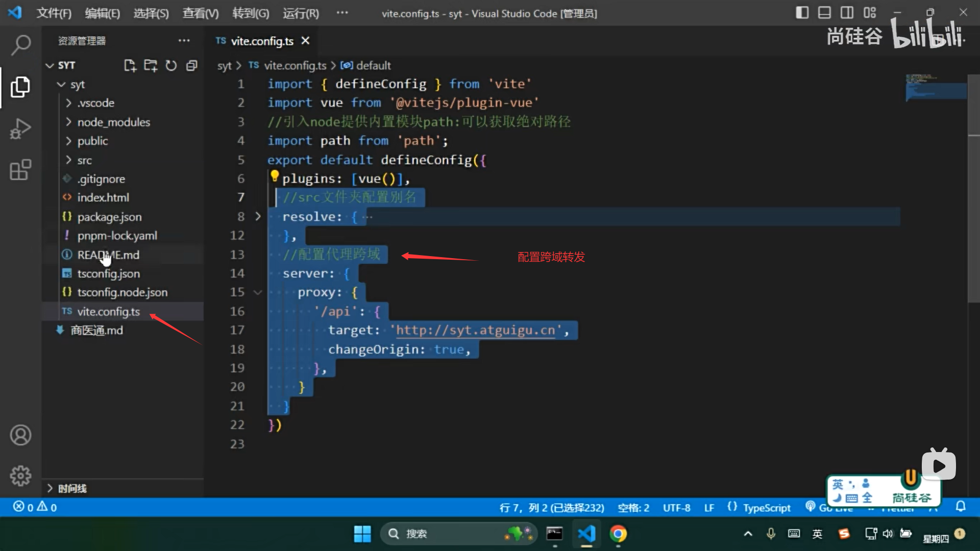Open the Search view in activity bar
The height and width of the screenshot is (551, 980).
(20, 45)
